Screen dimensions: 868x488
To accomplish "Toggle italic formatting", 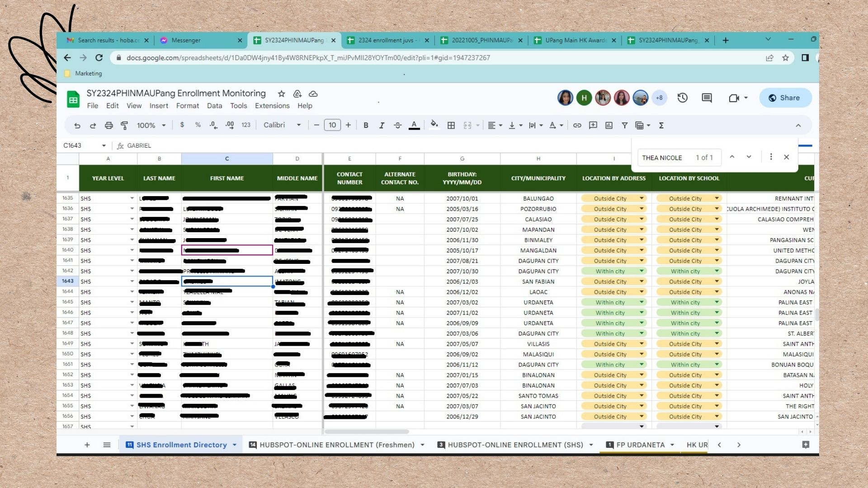I will (382, 125).
